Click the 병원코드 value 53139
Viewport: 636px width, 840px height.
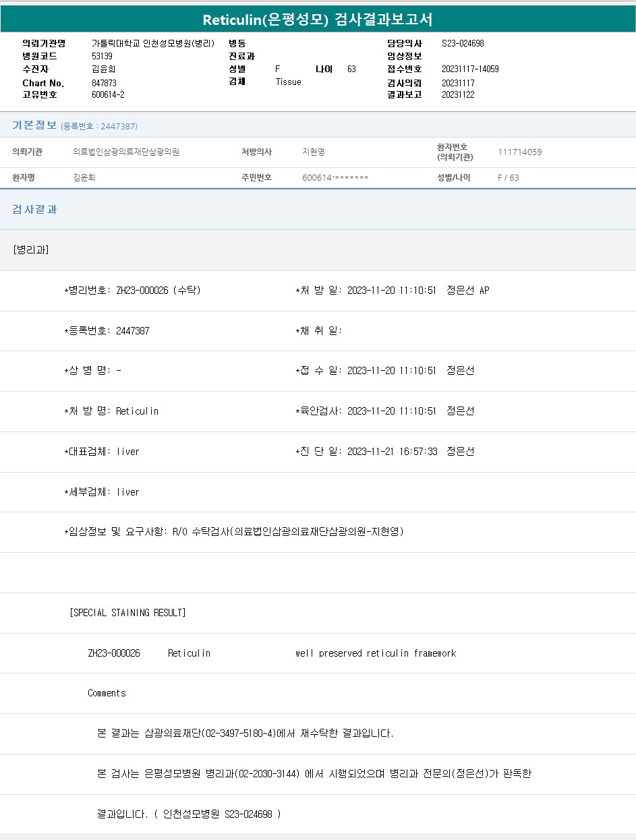tap(102, 56)
